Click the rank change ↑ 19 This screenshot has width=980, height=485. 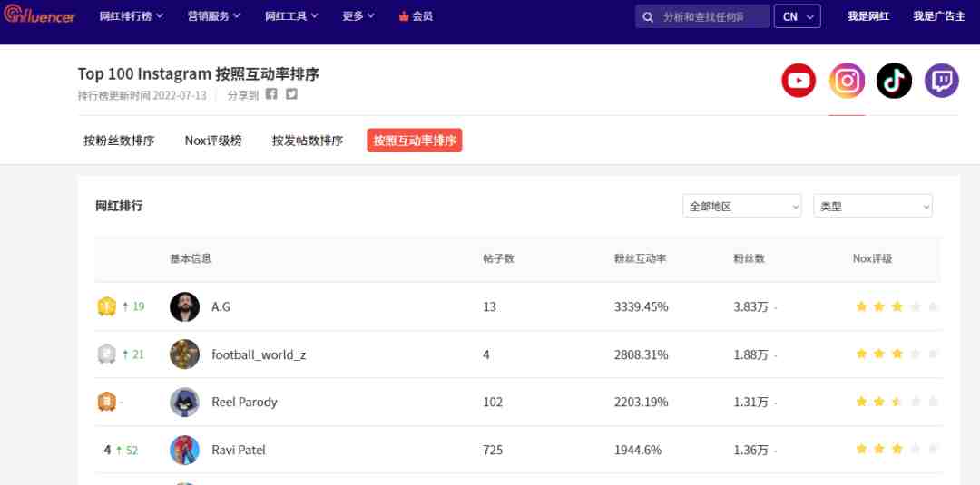133,306
